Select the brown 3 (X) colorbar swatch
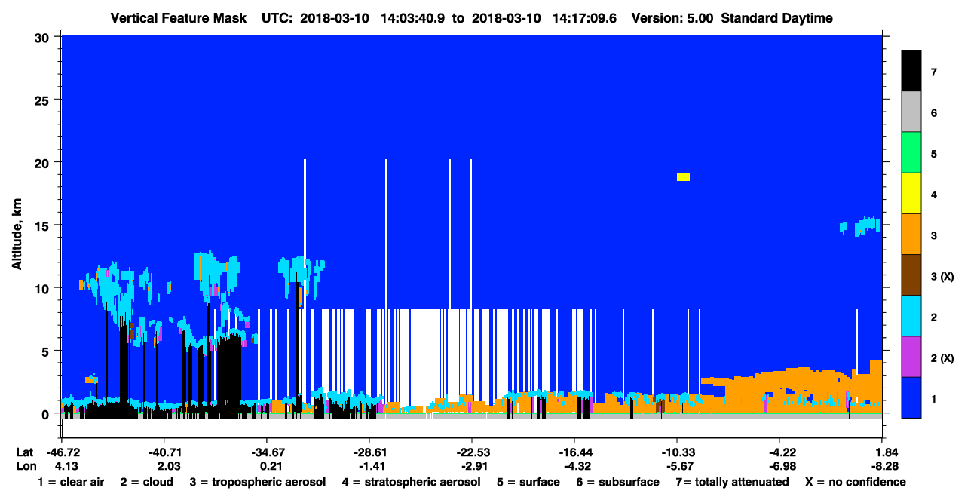This screenshot has width=980, height=503. pyautogui.click(x=911, y=275)
